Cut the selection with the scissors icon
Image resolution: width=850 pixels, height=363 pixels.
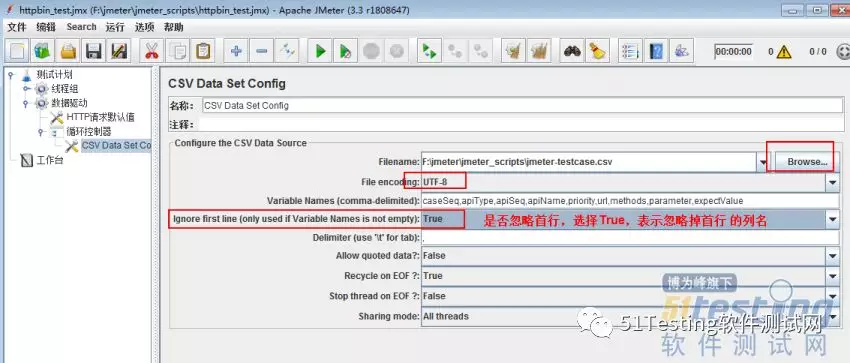tap(151, 51)
